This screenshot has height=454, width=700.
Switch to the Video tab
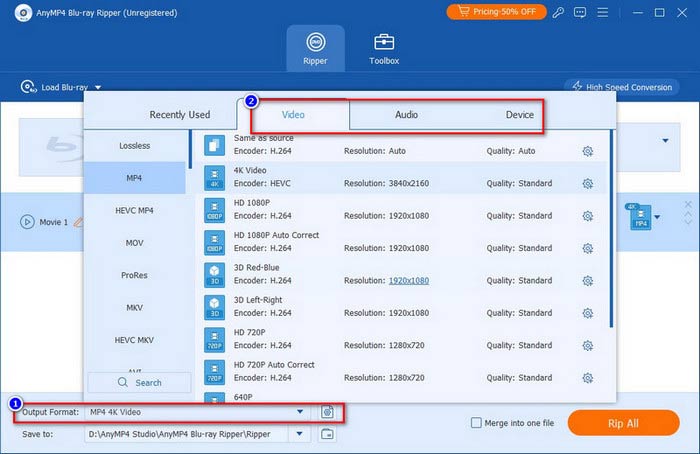pos(293,115)
